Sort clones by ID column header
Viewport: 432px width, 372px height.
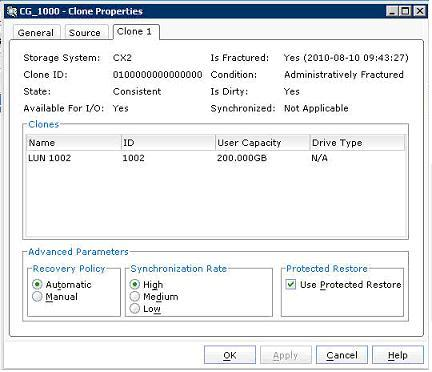[168, 143]
